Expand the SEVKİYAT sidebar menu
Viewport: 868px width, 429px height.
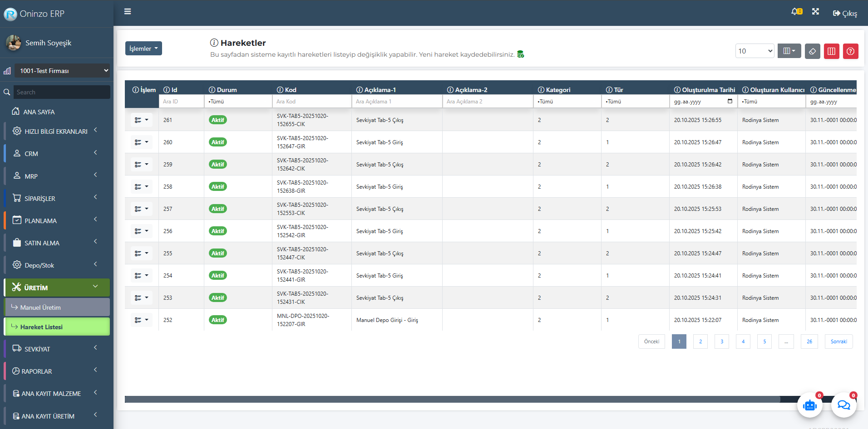pyautogui.click(x=57, y=349)
